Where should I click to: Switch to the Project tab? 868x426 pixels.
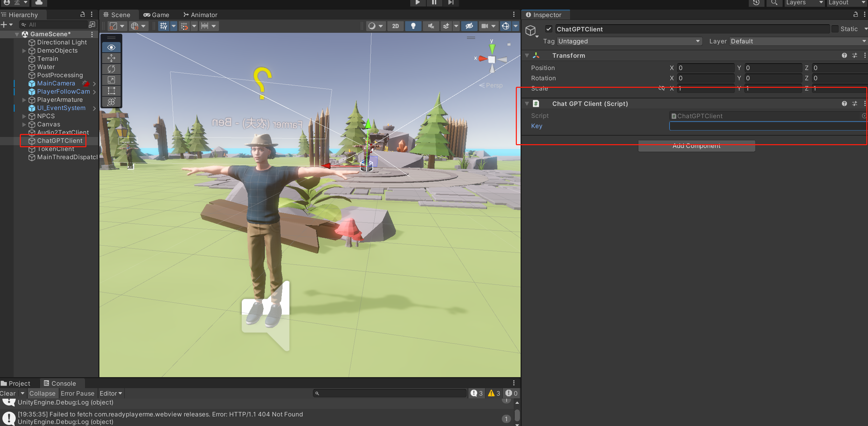(x=16, y=383)
